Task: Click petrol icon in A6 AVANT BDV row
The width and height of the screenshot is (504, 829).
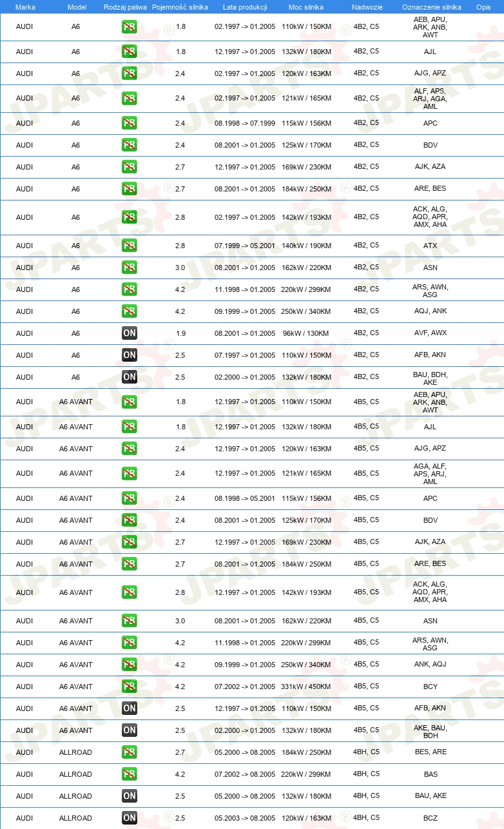Action: click(x=130, y=520)
